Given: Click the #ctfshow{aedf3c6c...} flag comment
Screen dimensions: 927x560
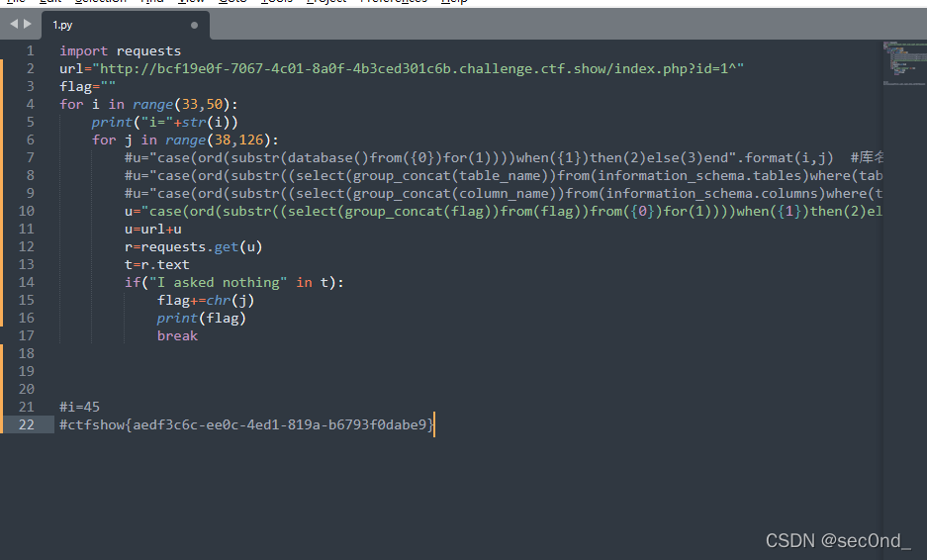Looking at the screenshot, I should (247, 424).
